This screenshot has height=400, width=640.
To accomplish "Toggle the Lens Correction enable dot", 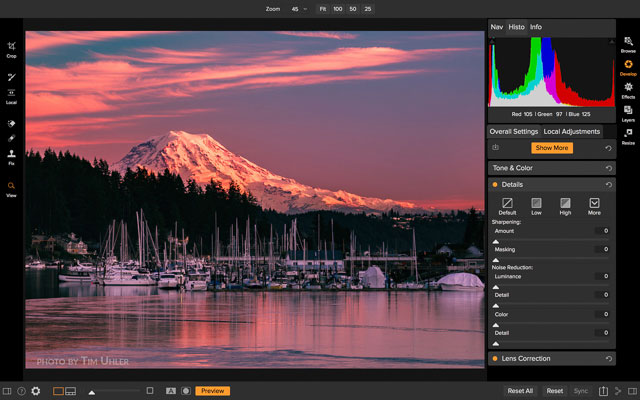I will point(494,358).
